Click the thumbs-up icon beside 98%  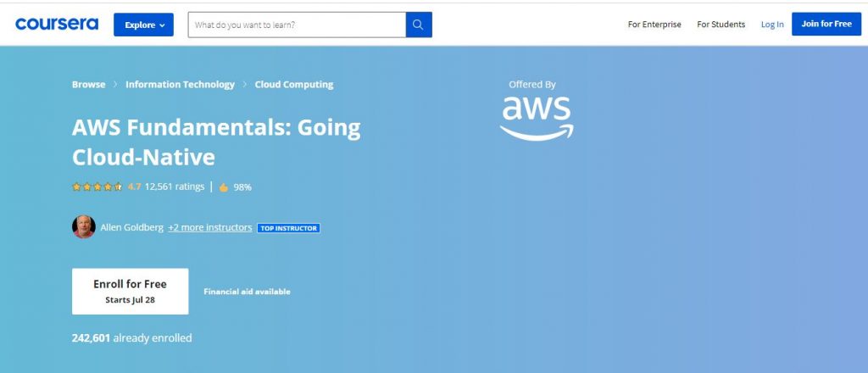(224, 186)
